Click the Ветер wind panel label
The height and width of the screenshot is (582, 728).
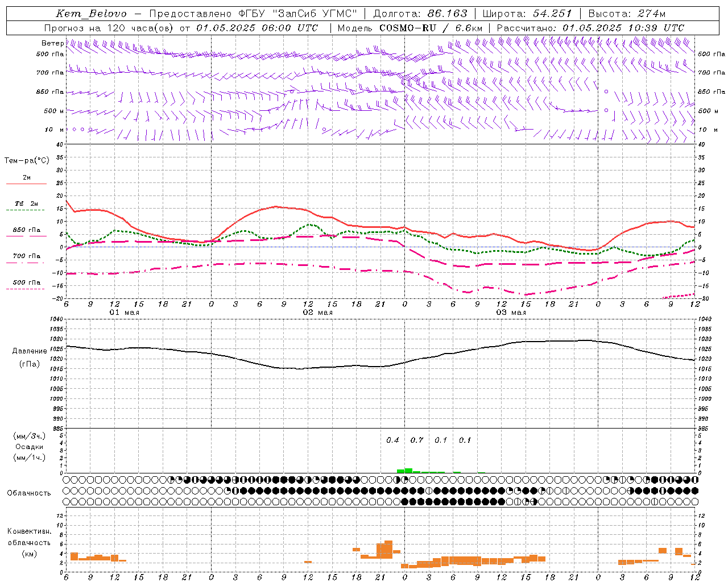coord(53,43)
